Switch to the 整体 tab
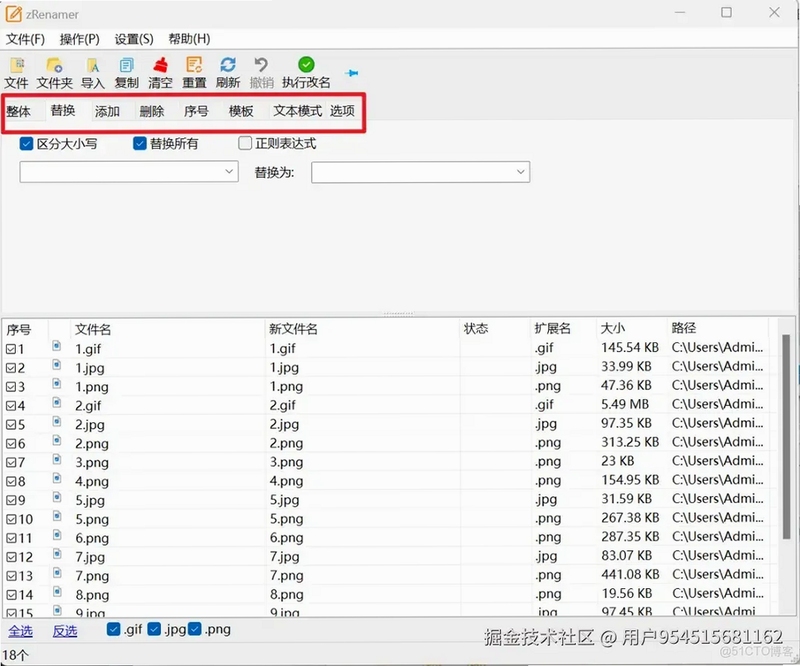This screenshot has height=666, width=800. click(18, 111)
